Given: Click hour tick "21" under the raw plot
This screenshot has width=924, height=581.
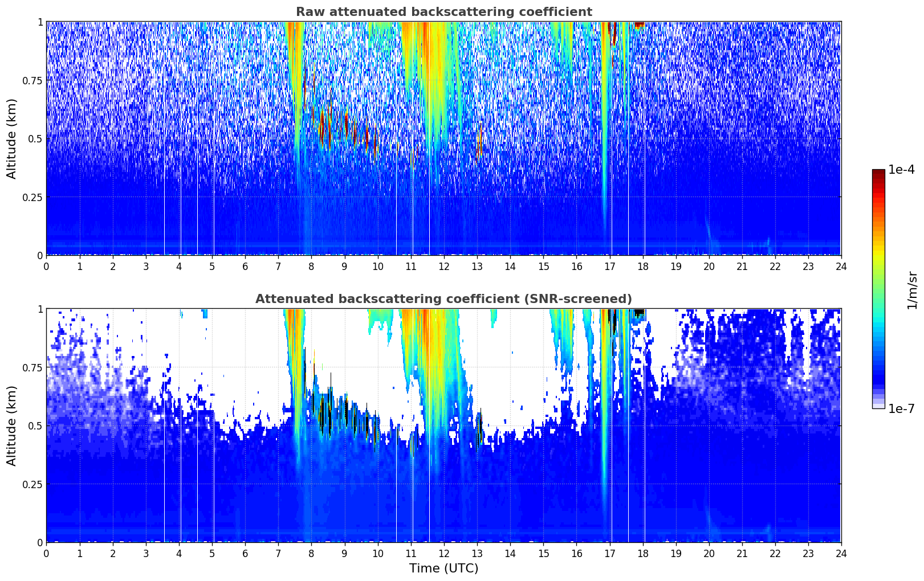Looking at the screenshot, I should 742,266.
